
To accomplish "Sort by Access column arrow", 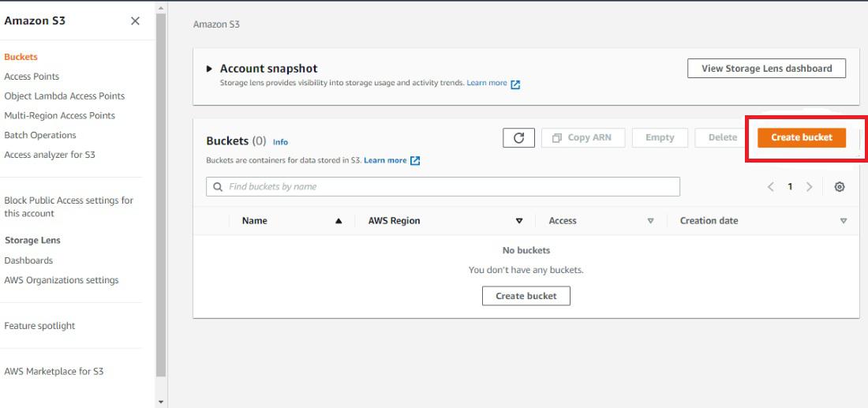I will 650,222.
